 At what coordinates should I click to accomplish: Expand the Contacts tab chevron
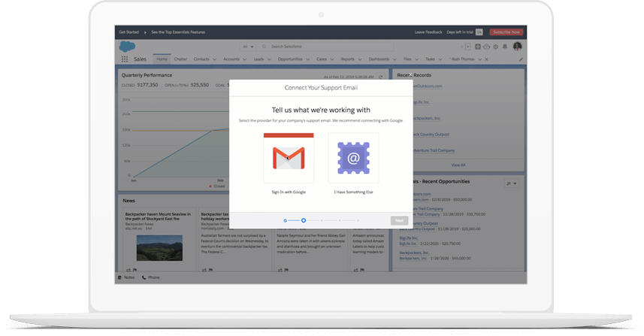pos(214,59)
